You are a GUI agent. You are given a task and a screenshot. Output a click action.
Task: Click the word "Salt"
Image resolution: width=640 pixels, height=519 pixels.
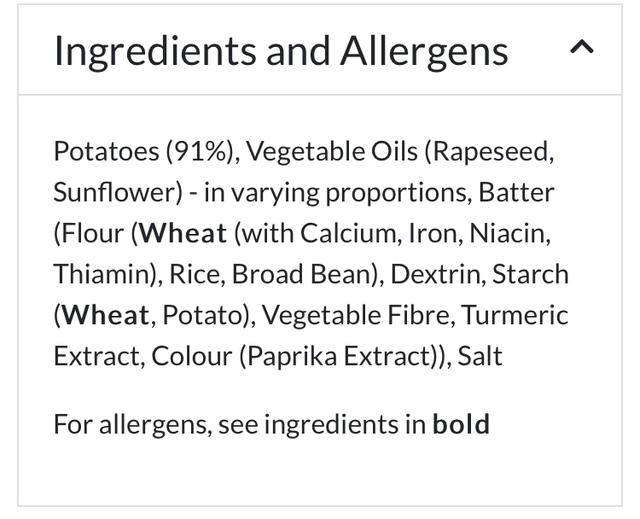(x=480, y=356)
